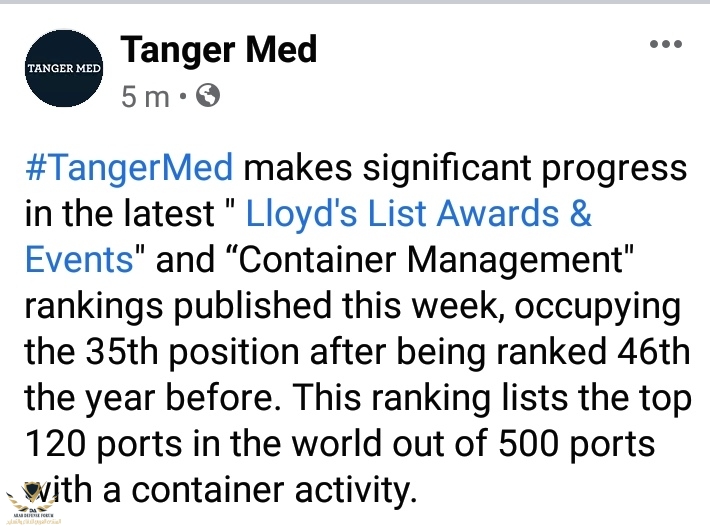Click the phrase "container activity" at the post's end

pos(299,490)
